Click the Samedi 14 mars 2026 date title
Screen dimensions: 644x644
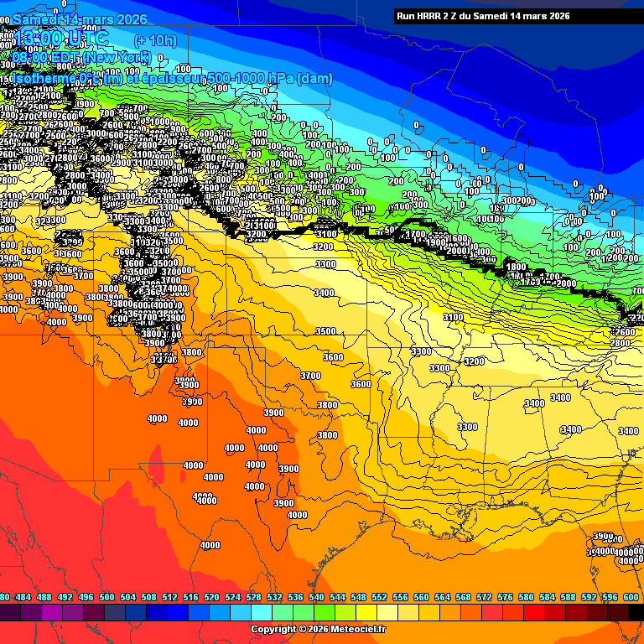pyautogui.click(x=80, y=19)
